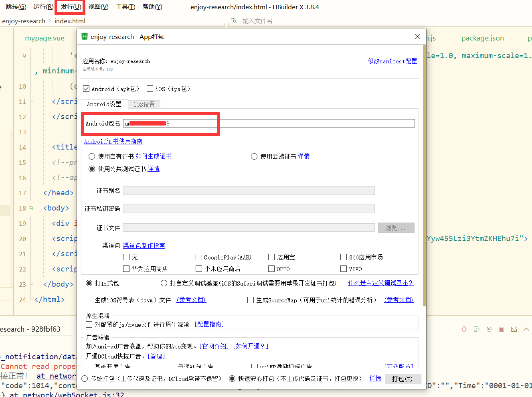Open the Android证书使用指南 link
532x397 pixels.
(113, 142)
